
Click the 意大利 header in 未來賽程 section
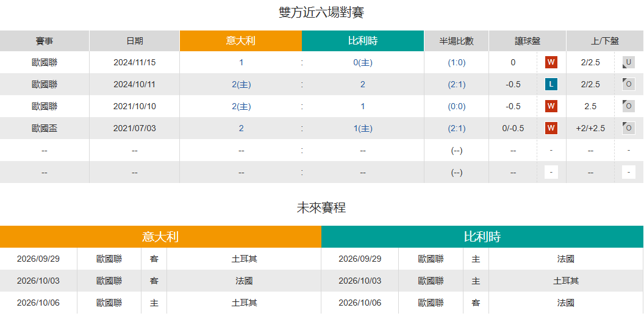(x=160, y=237)
